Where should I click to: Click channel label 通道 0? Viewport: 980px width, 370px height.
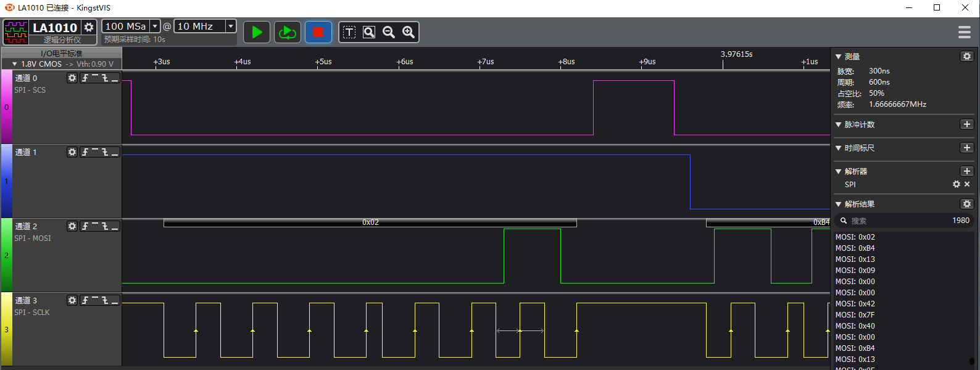coord(26,78)
